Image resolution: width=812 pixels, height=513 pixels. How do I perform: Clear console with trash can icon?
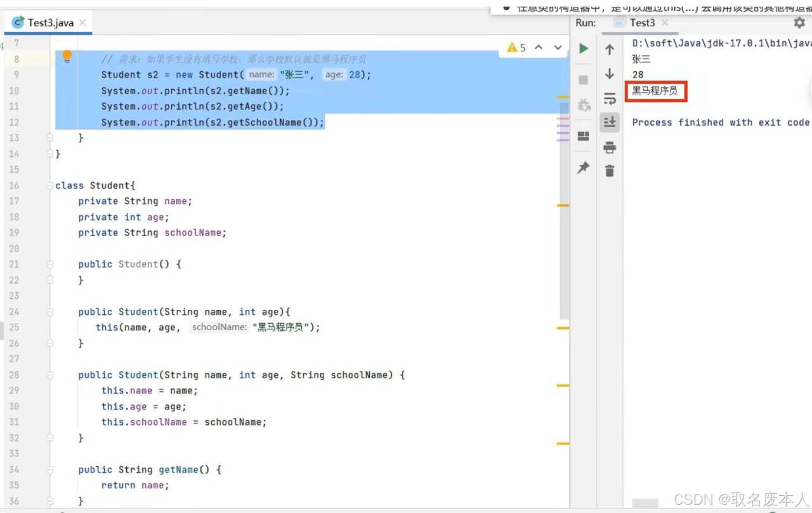(x=610, y=171)
